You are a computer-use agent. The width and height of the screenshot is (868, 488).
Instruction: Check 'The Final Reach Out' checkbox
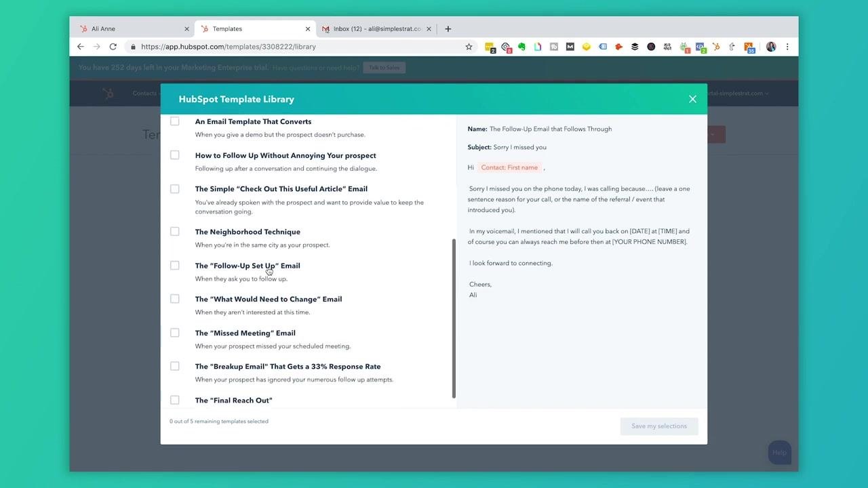[x=175, y=401]
